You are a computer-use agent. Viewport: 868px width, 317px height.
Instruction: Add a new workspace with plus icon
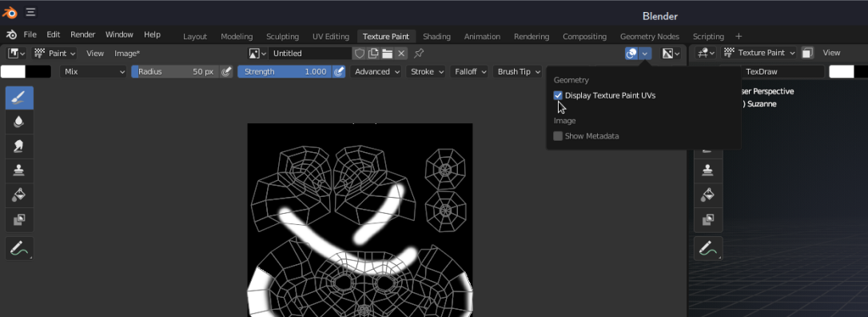point(739,36)
